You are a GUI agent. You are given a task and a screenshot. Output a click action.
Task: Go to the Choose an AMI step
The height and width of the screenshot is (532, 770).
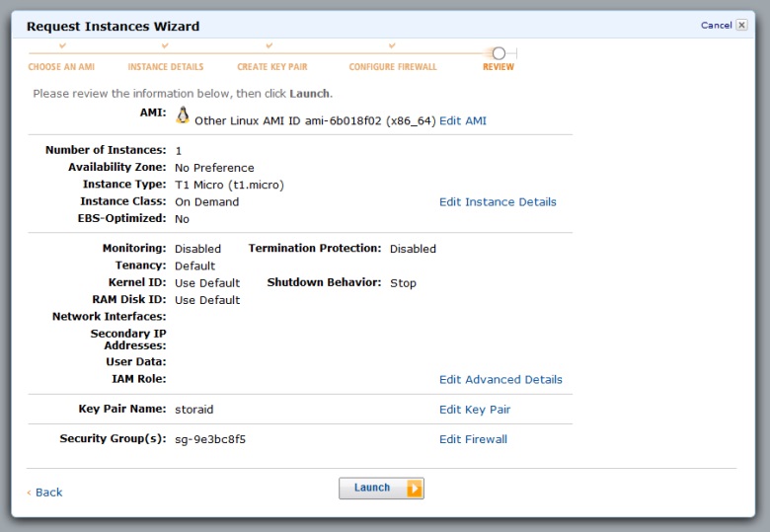[x=61, y=67]
